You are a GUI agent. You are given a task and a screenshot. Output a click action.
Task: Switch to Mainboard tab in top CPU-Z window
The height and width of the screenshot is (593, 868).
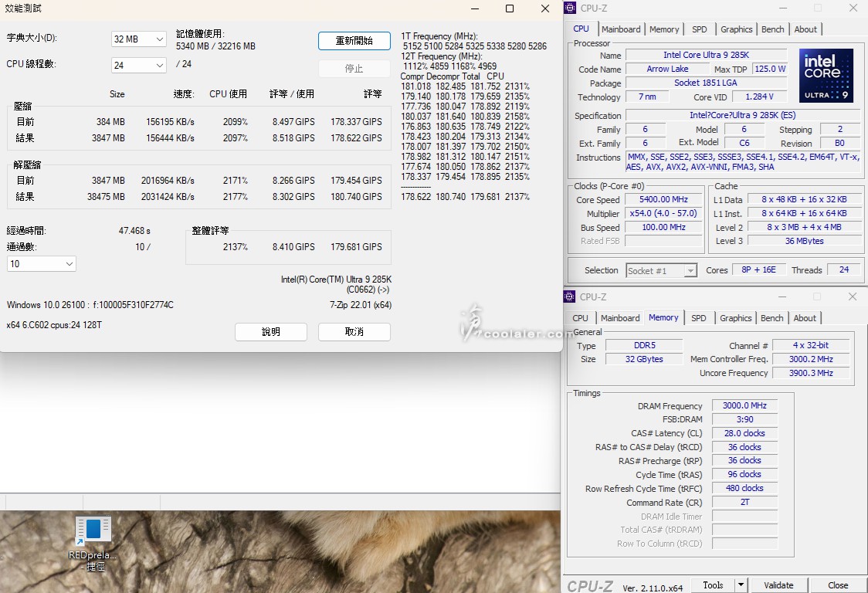621,29
